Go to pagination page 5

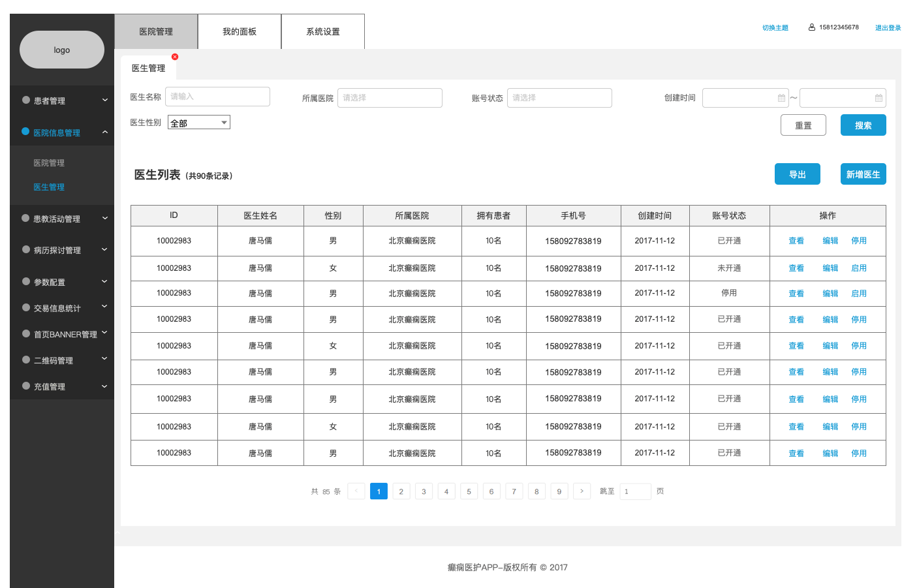pos(469,491)
